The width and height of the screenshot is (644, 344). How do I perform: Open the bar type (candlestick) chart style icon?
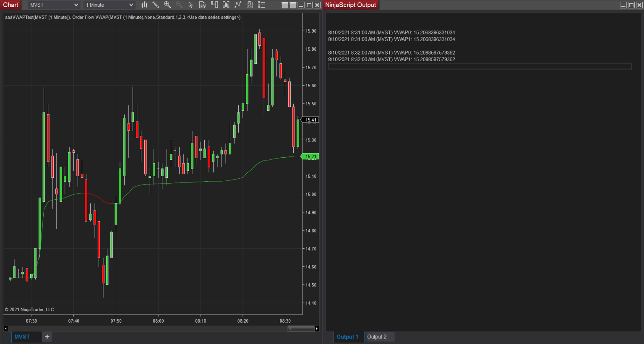(x=145, y=5)
